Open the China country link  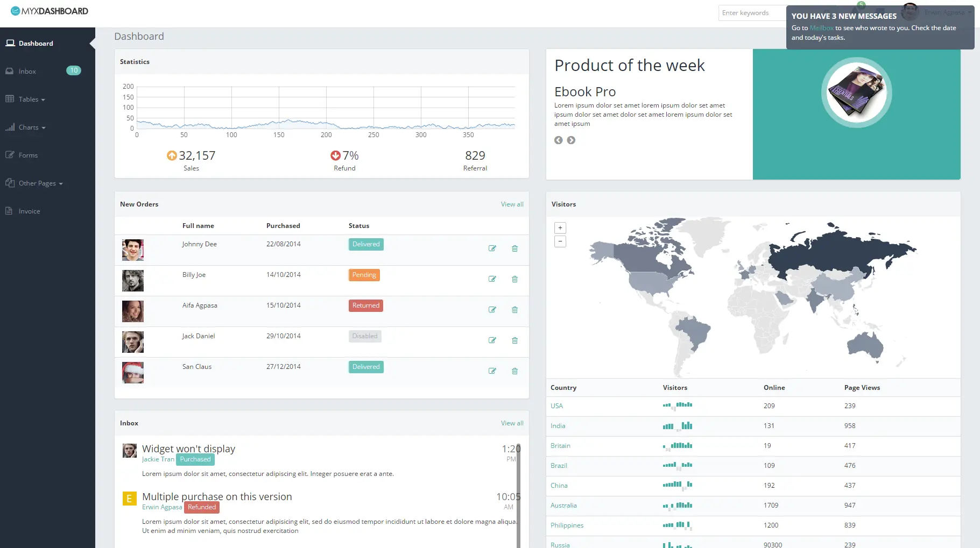coord(559,486)
